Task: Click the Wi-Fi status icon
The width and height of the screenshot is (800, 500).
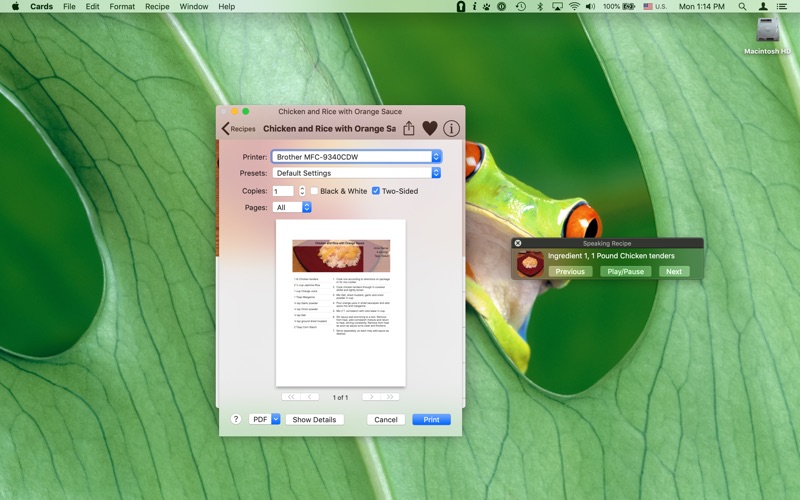Action: tap(574, 6)
